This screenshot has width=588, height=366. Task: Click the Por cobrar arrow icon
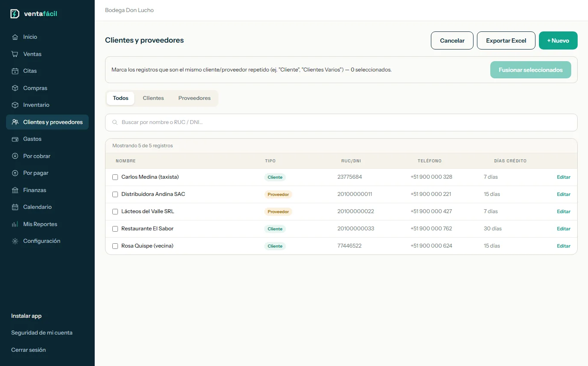(15, 156)
